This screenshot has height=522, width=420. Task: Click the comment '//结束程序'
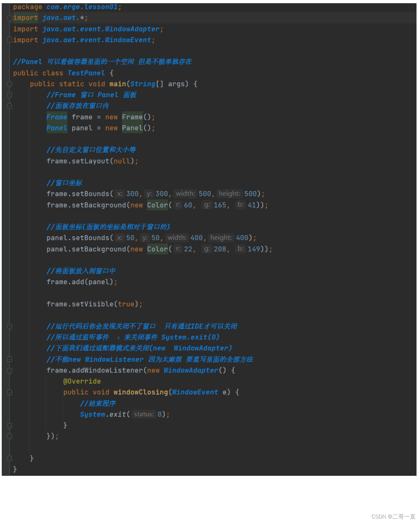tap(98, 403)
